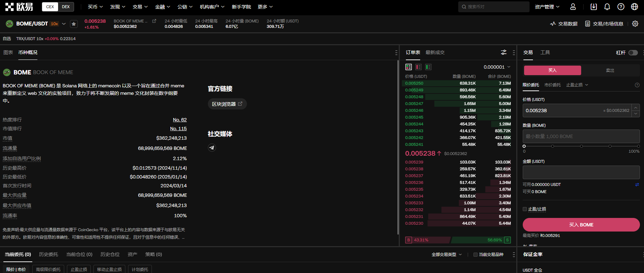The width and height of the screenshot is (644, 273).
Task: Click the amount slider start handle
Action: point(524,146)
